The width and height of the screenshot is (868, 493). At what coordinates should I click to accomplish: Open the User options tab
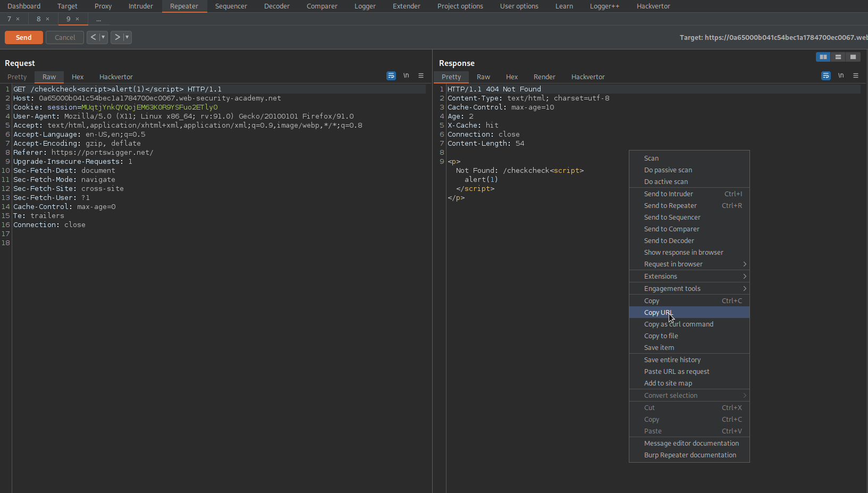click(x=519, y=6)
